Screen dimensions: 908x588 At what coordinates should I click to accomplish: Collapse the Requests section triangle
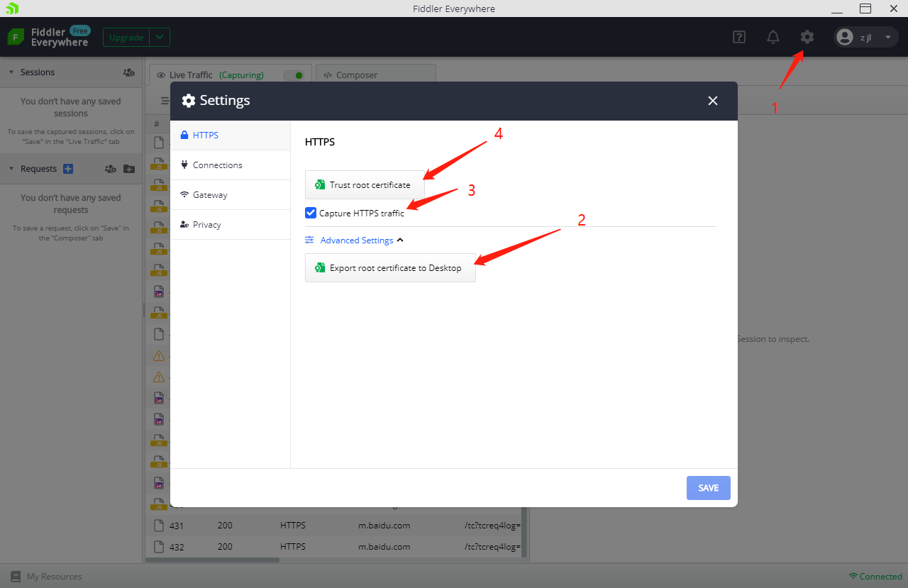tap(11, 169)
